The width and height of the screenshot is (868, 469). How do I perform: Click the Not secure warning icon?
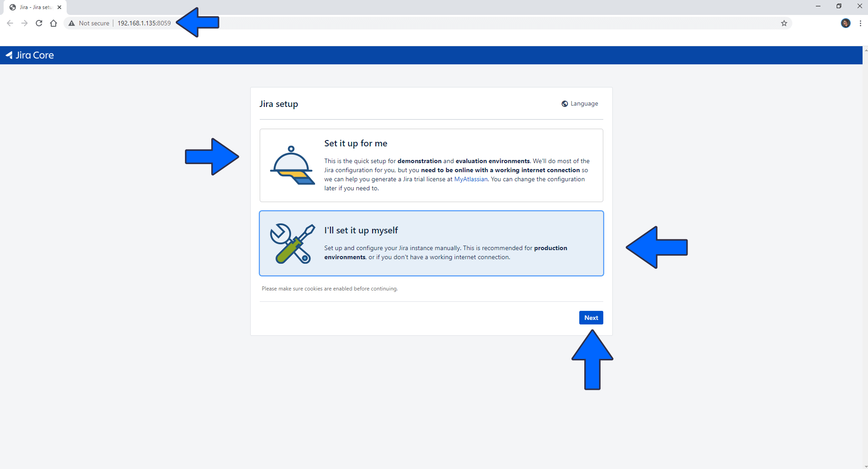[72, 23]
